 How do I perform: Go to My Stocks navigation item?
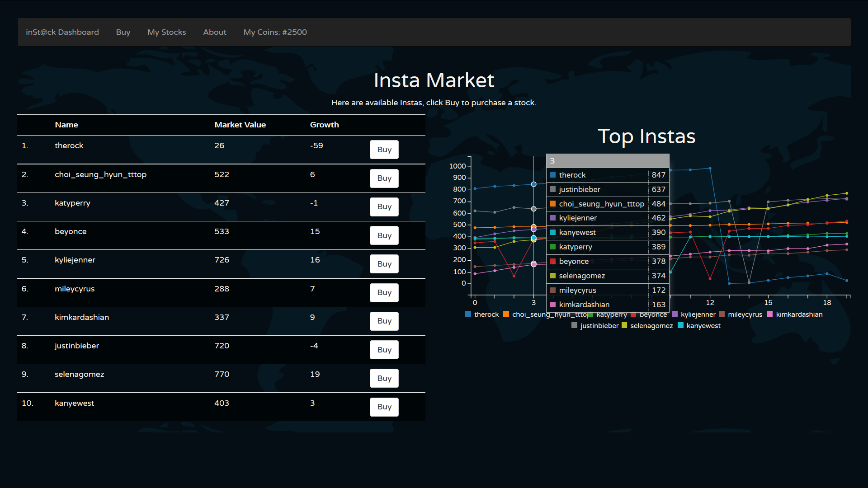(166, 32)
